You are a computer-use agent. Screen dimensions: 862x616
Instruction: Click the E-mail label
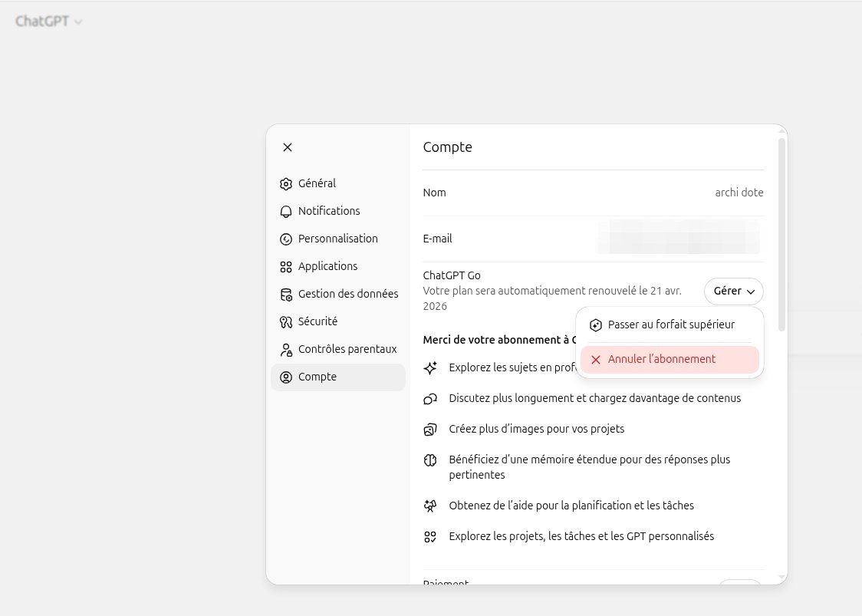[438, 239]
